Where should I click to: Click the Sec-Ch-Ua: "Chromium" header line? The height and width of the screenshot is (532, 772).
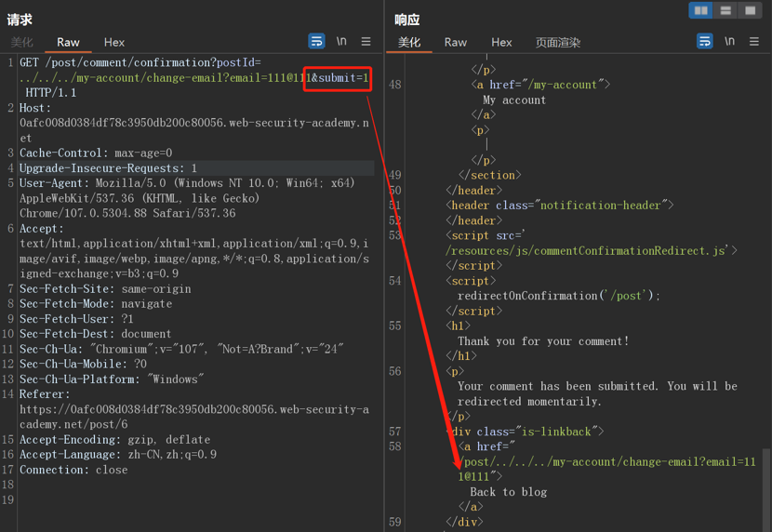click(181, 349)
